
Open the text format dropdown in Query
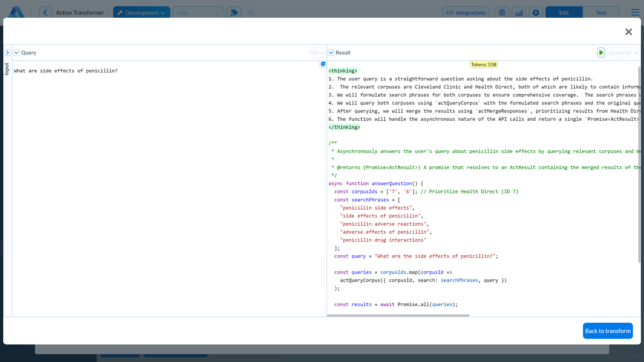pos(317,53)
